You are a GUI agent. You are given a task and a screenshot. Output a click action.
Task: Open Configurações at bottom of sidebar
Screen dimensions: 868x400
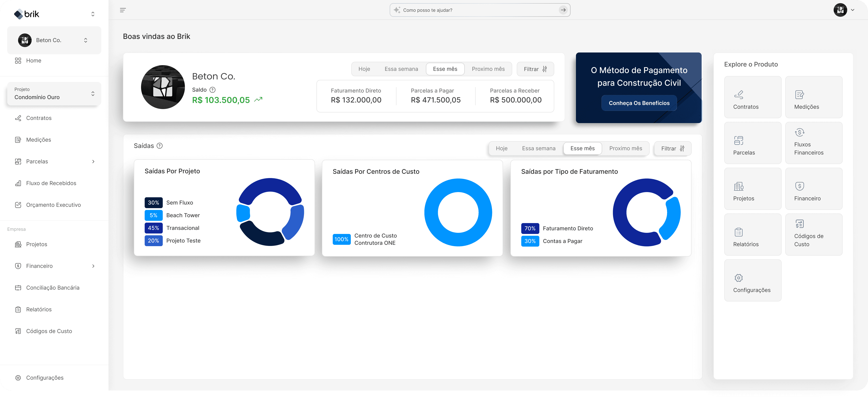point(45,378)
